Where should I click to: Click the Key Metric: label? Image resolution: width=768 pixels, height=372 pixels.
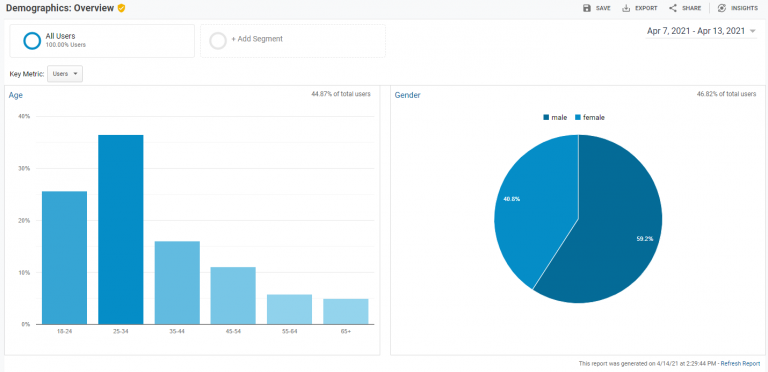(x=27, y=74)
